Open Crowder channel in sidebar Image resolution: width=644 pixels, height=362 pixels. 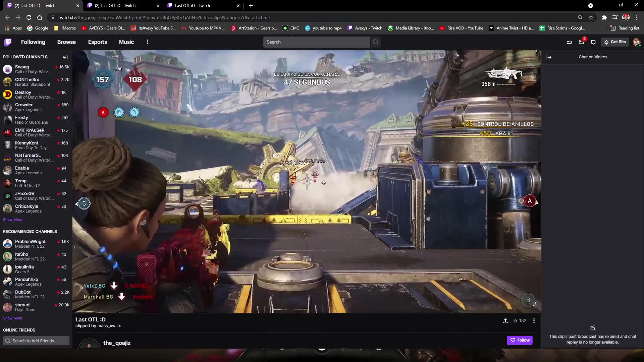(x=36, y=107)
